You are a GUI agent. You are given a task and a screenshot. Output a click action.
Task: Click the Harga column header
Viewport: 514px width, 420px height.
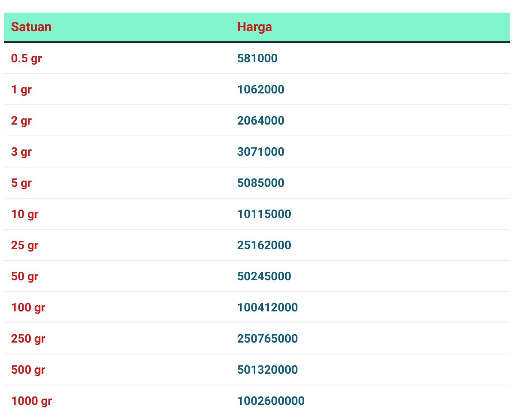pyautogui.click(x=254, y=27)
